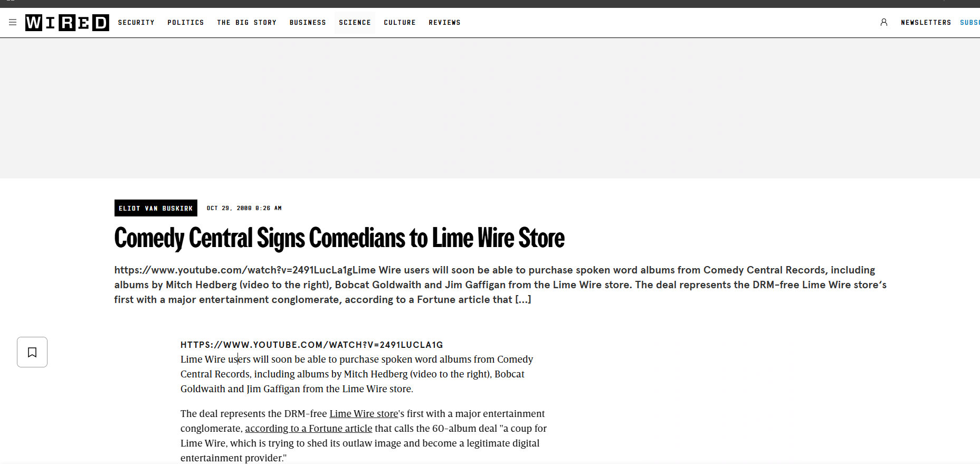Viewport: 980px width, 464px height.
Task: Open the user account icon
Action: [884, 23]
